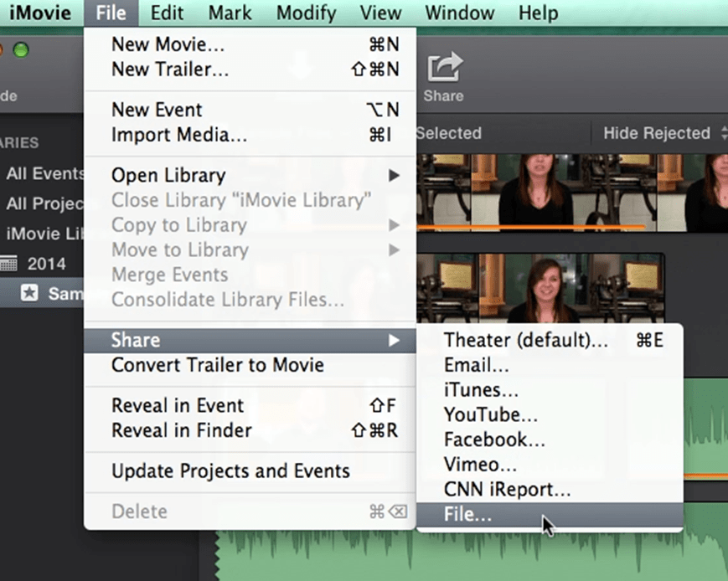Select Reveal in Finder menu item
This screenshot has width=728, height=581.
[x=250, y=430]
